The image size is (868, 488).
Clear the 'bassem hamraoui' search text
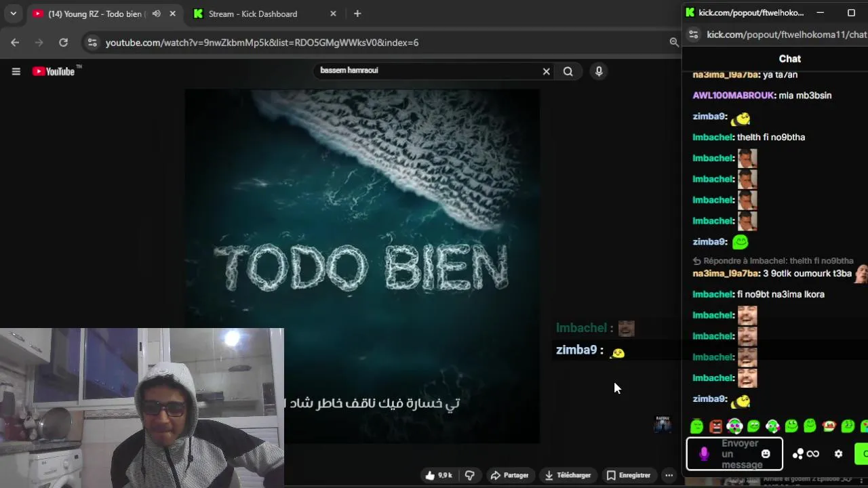(546, 71)
